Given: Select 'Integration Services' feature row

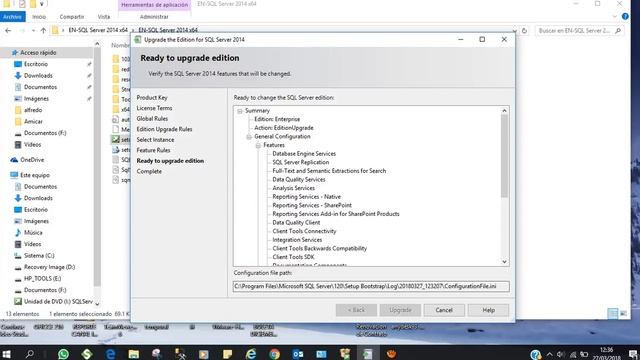Looking at the screenshot, I should point(297,240).
